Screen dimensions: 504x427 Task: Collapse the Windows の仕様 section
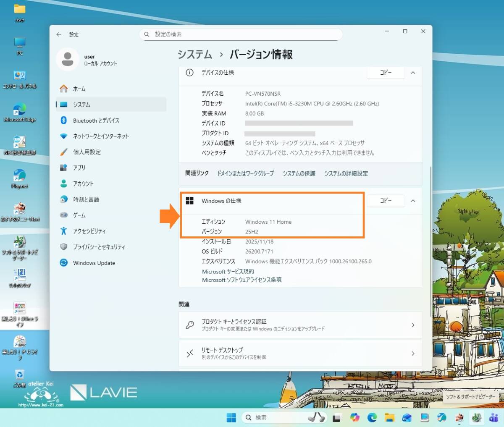pos(413,201)
